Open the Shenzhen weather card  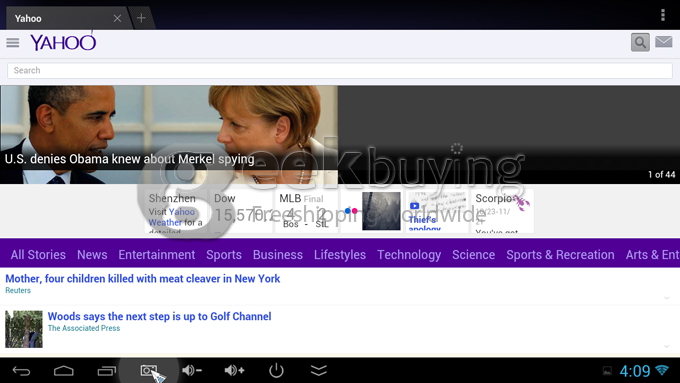point(175,212)
